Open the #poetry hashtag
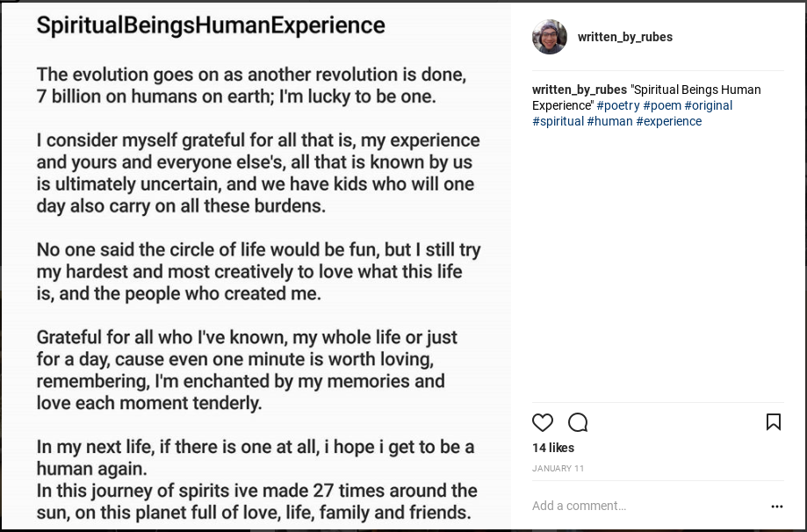 [618, 105]
